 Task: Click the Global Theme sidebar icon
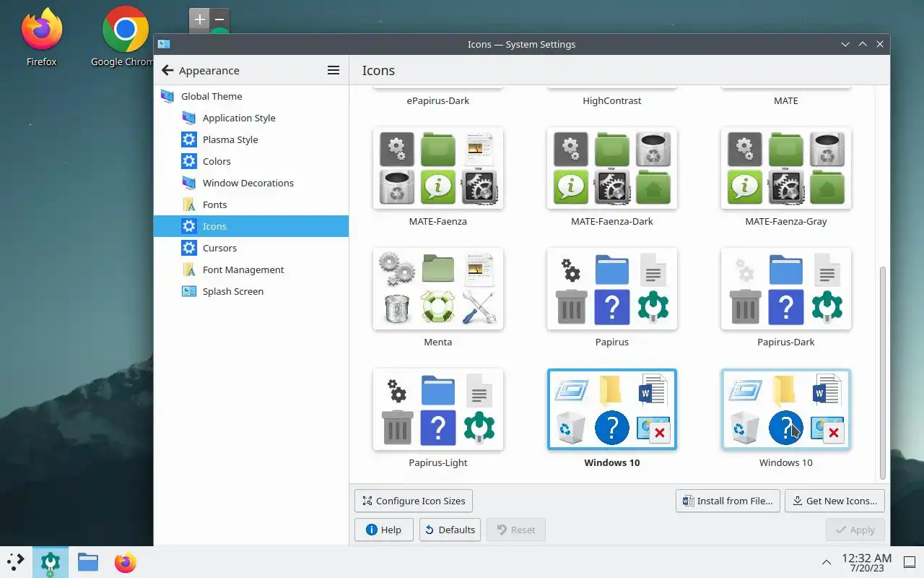[x=167, y=96]
